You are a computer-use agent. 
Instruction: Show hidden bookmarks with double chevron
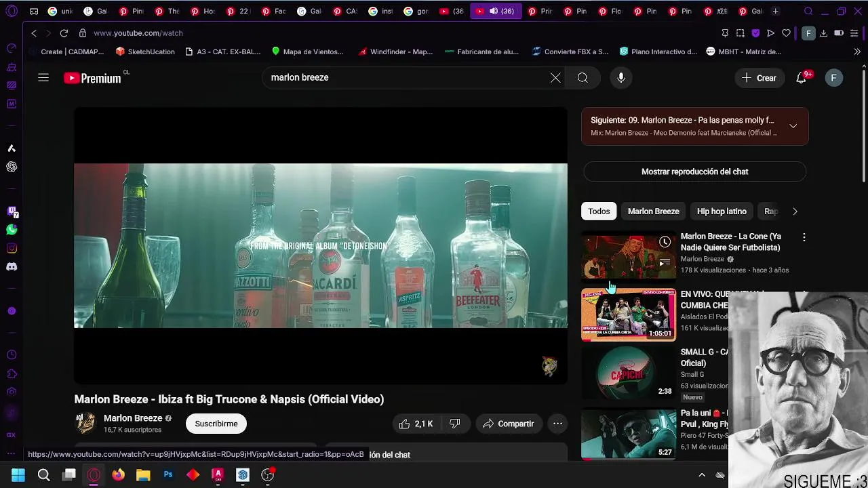[x=857, y=52]
